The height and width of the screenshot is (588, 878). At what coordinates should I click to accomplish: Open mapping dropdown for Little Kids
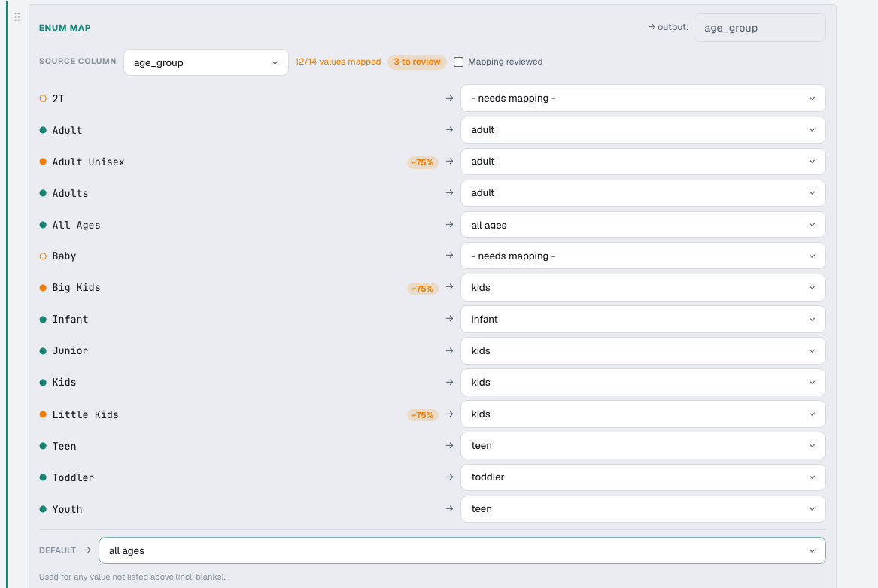tap(643, 414)
